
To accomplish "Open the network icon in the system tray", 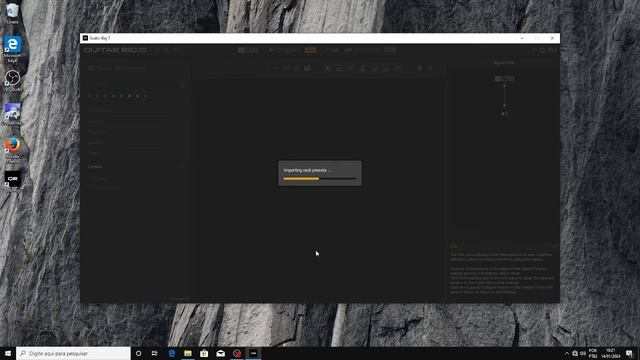I will coord(575,353).
